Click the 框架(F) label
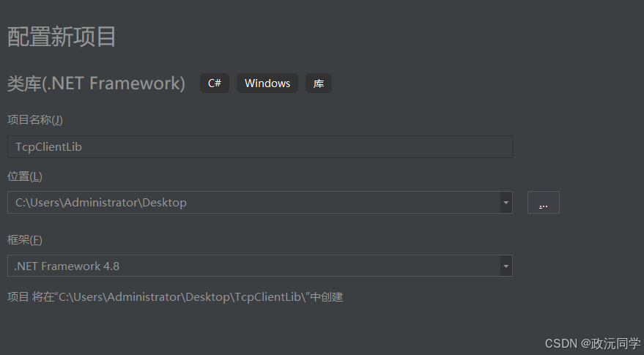The width and height of the screenshot is (644, 355). point(25,239)
